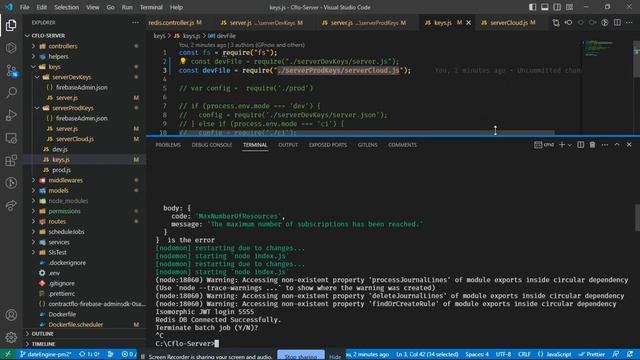
Task: Expand the TIMELINE section
Action: [43, 344]
